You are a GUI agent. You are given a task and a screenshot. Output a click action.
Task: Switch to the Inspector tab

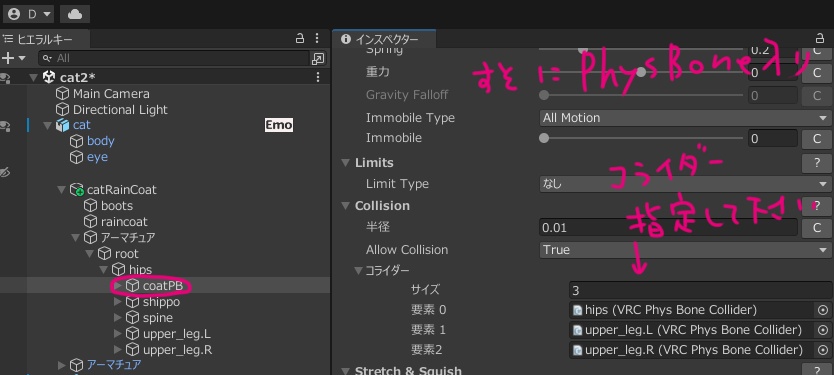click(x=384, y=39)
